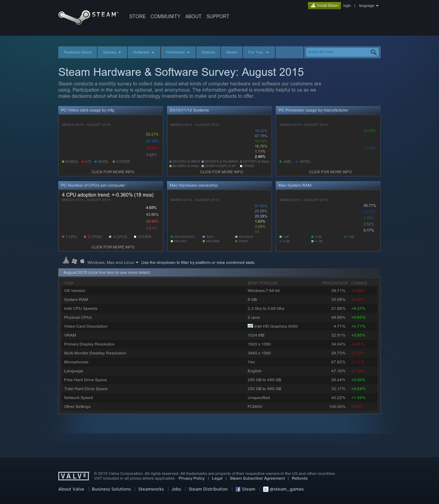Click the 'August 2015 (click line item…)' table header
Viewport: 439px width, 504px height.
pyautogui.click(x=219, y=272)
